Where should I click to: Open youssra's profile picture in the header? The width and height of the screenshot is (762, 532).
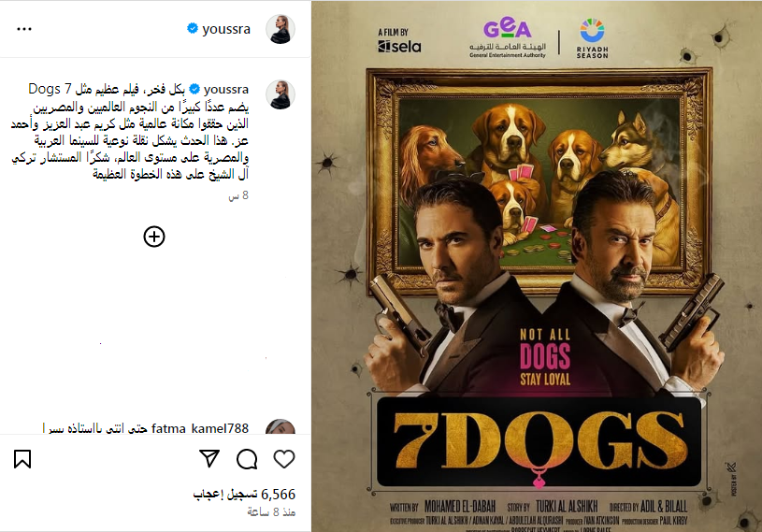pyautogui.click(x=280, y=29)
